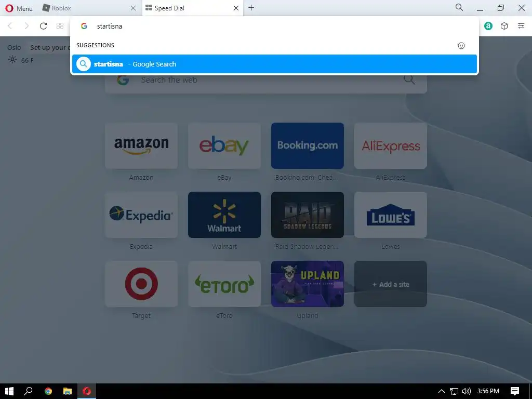Show hidden system tray icons
532x399 pixels.
click(442, 391)
